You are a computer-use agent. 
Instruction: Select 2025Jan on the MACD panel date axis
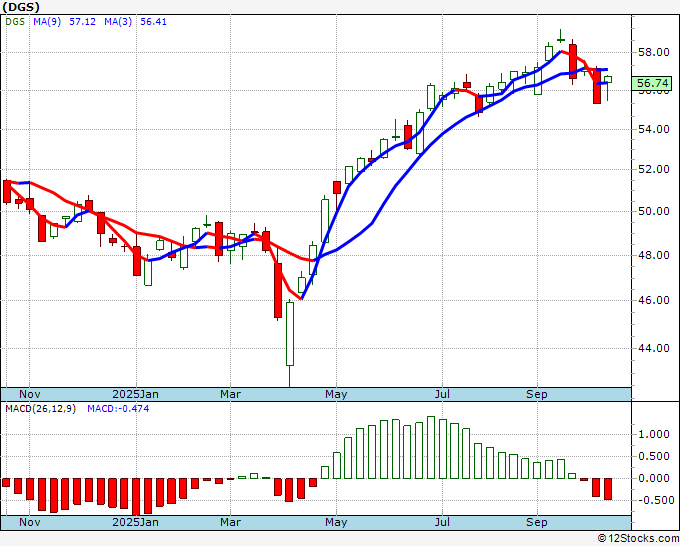point(135,522)
